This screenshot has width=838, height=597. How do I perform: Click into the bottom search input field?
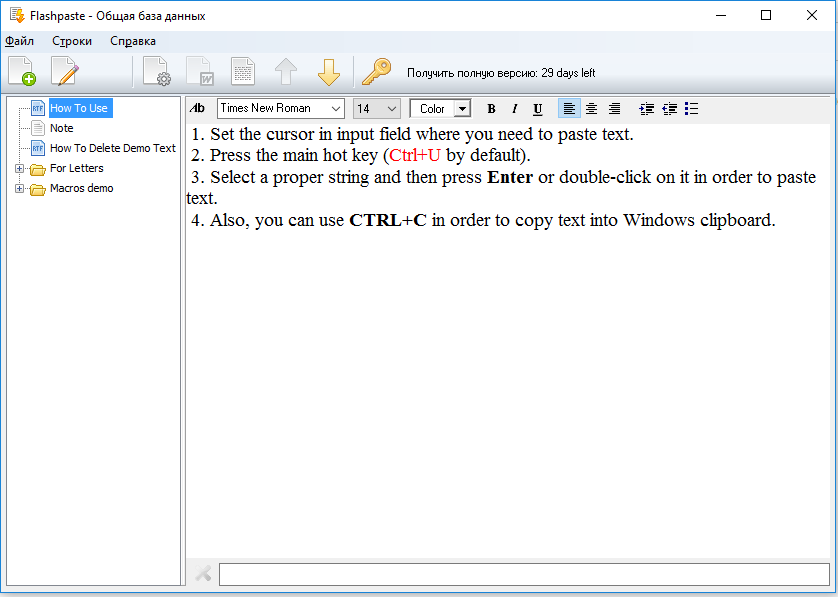[524, 575]
